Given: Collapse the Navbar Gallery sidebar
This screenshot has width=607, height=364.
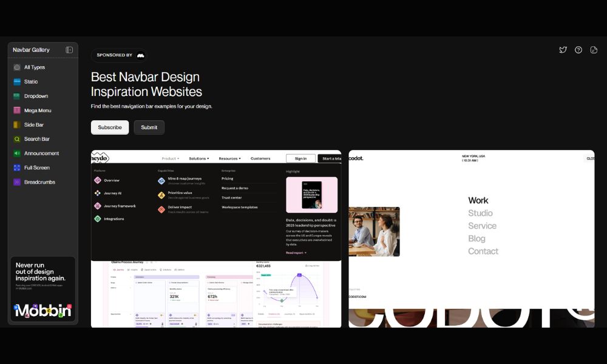Looking at the screenshot, I should 70,49.
